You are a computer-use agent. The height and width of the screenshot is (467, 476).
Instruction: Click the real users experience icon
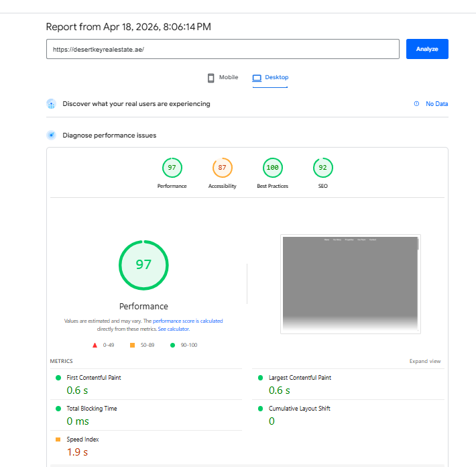(51, 104)
